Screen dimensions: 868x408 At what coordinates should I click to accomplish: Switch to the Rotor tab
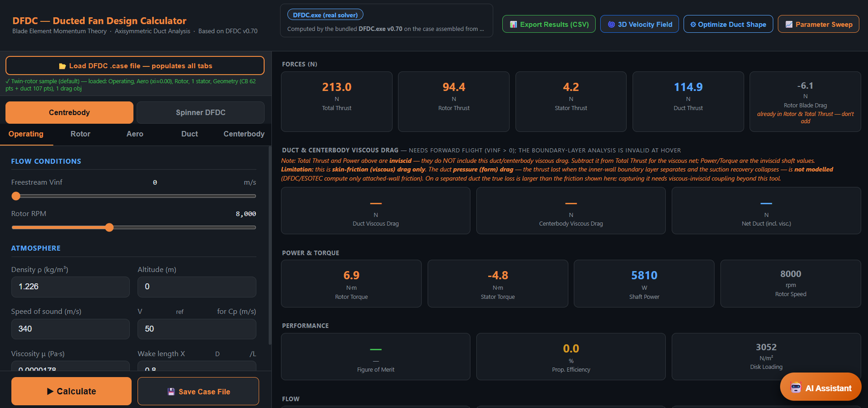(x=80, y=134)
